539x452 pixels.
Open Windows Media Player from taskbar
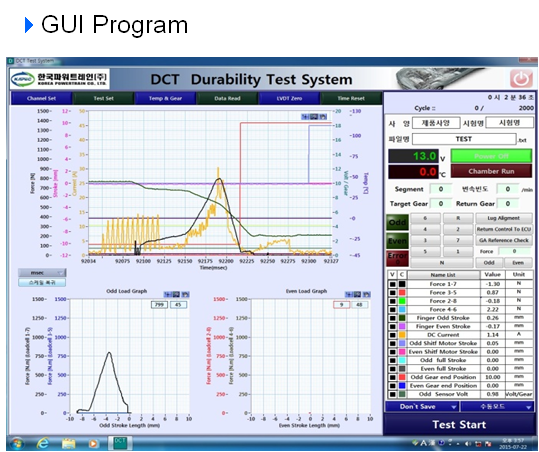coord(93,444)
